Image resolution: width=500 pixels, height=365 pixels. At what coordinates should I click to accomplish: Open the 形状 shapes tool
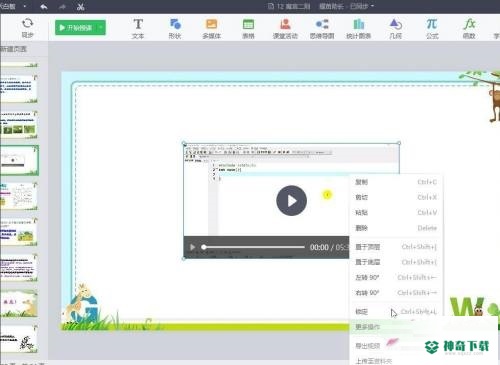click(x=175, y=29)
